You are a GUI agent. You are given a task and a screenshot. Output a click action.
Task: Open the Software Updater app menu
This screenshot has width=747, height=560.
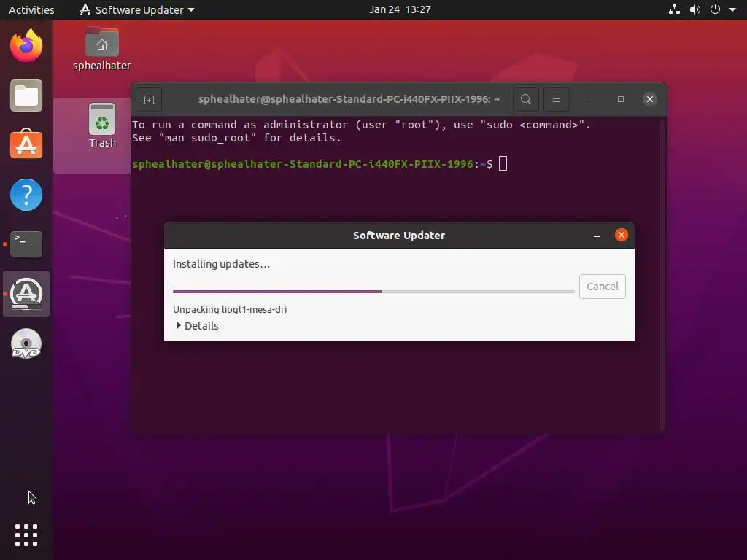point(137,9)
